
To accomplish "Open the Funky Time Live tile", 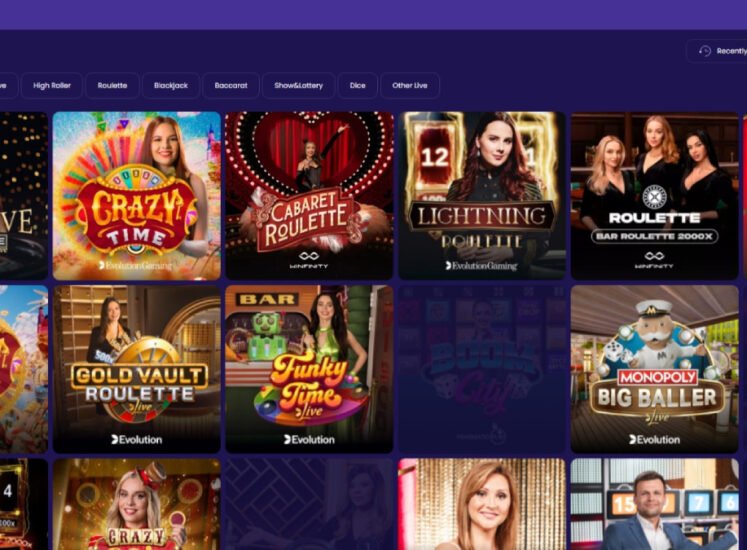I will [309, 369].
